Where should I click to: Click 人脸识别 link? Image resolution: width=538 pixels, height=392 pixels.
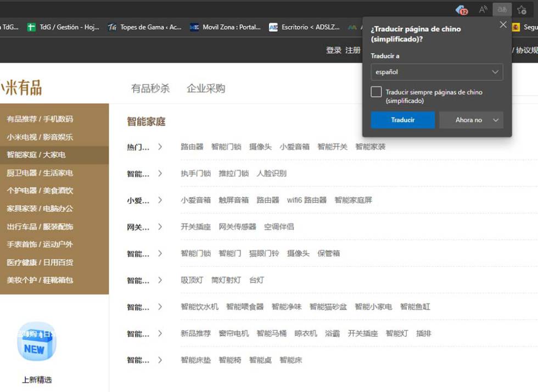[x=271, y=173]
